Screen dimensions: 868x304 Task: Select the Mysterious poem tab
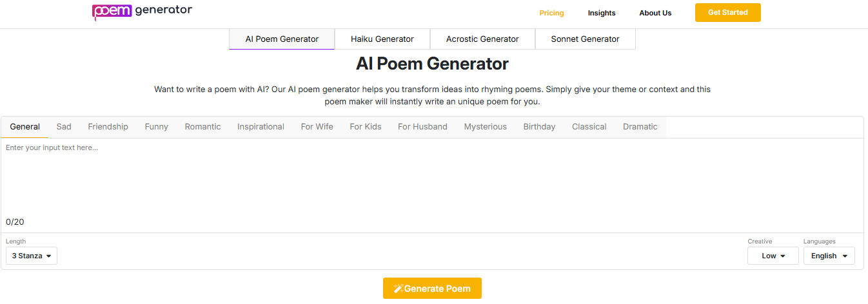(x=486, y=127)
